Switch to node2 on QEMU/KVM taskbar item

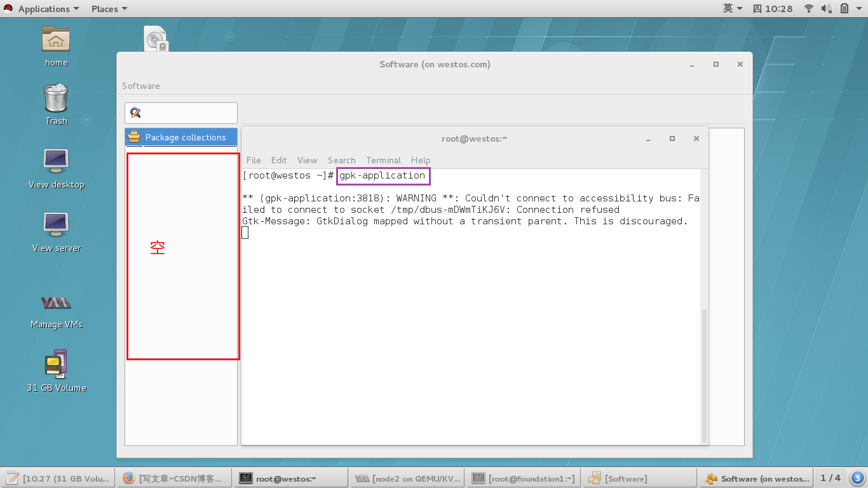(407, 478)
